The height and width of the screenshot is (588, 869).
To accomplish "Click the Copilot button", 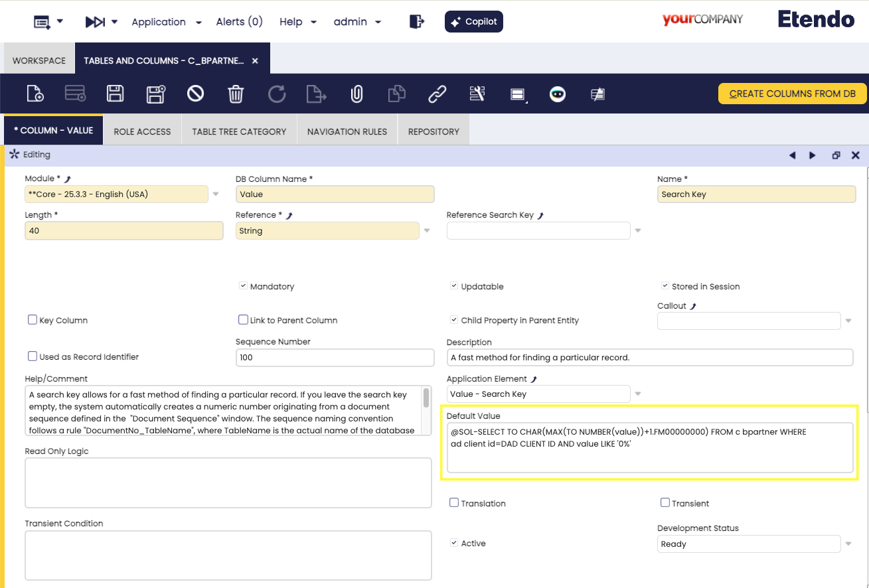I will point(474,22).
